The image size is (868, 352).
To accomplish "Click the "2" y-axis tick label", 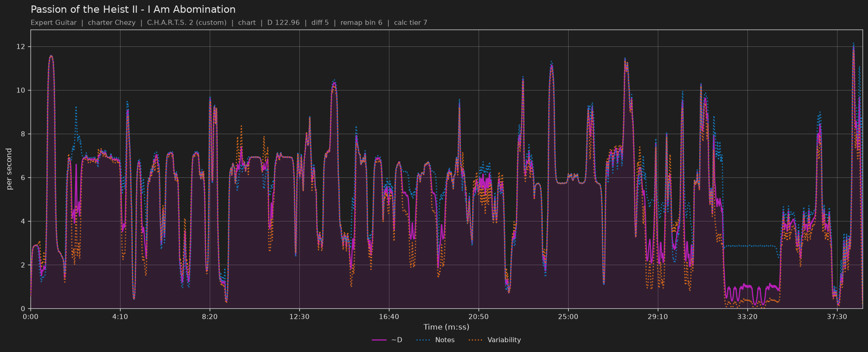I will (23, 265).
